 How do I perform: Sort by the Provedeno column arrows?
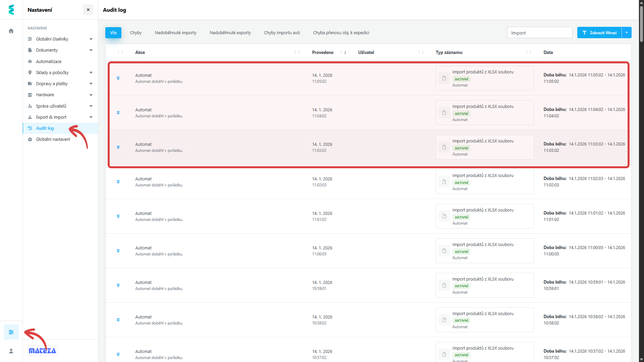click(343, 52)
